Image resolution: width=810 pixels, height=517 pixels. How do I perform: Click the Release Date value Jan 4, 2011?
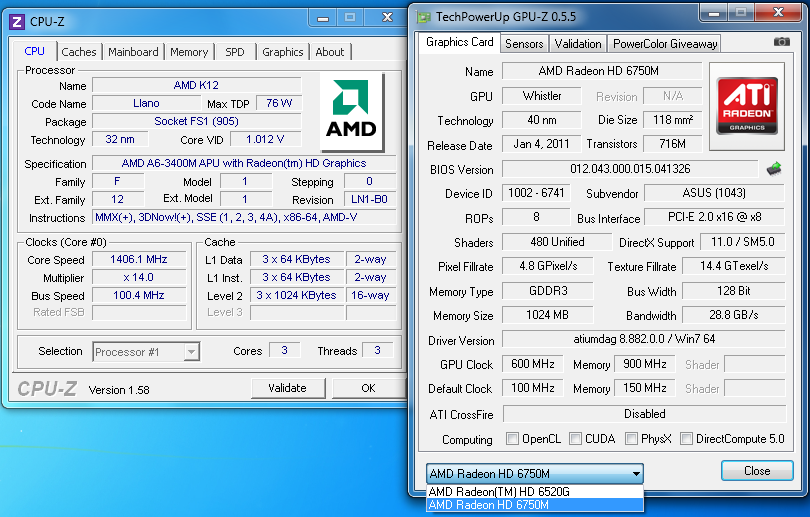pos(541,144)
